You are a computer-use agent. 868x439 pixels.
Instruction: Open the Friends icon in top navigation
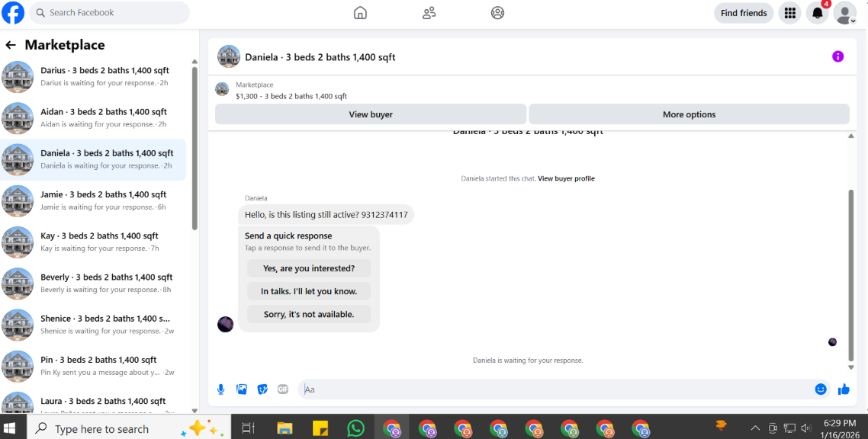point(429,13)
